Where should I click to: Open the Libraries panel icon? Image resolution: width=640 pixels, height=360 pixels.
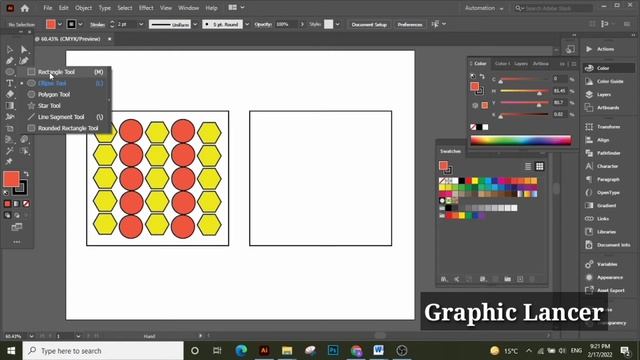coord(589,231)
